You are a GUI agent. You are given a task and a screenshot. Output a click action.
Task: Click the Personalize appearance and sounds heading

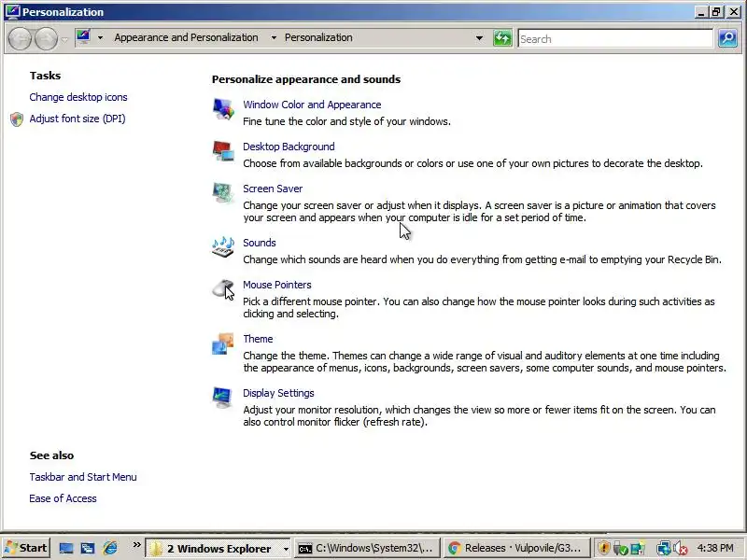click(306, 79)
